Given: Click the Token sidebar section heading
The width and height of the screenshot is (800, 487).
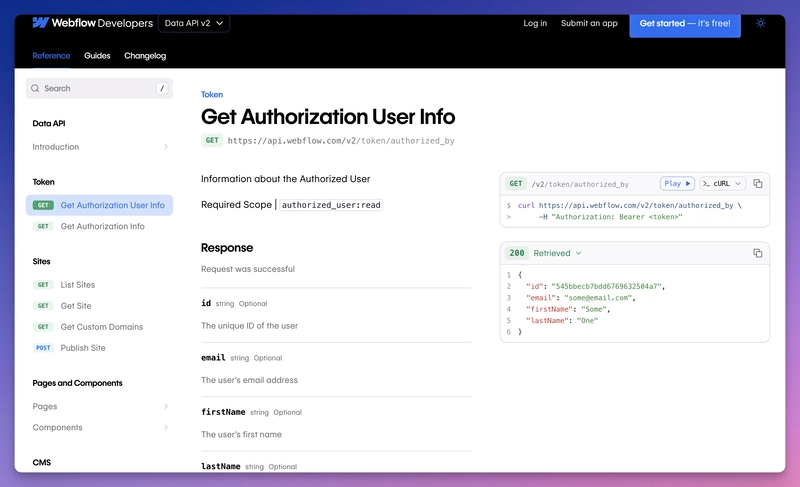Looking at the screenshot, I should (43, 182).
